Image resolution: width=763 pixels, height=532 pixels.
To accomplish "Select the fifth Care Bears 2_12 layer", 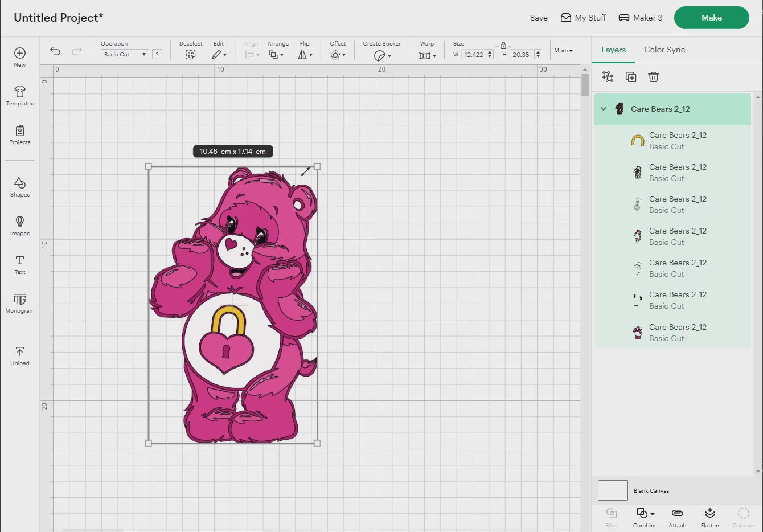I will (672, 268).
